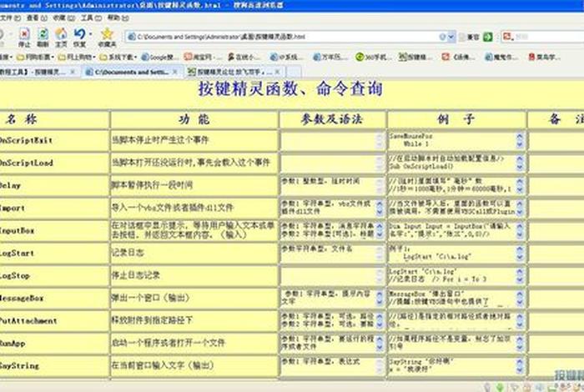This screenshot has width=584, height=392.
Task: Open the 在线小 bookmark
Action: tap(244, 57)
